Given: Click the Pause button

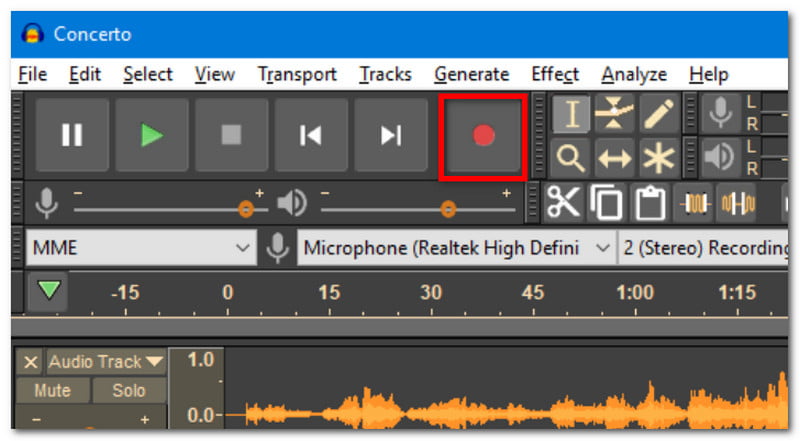Looking at the screenshot, I should point(72,135).
